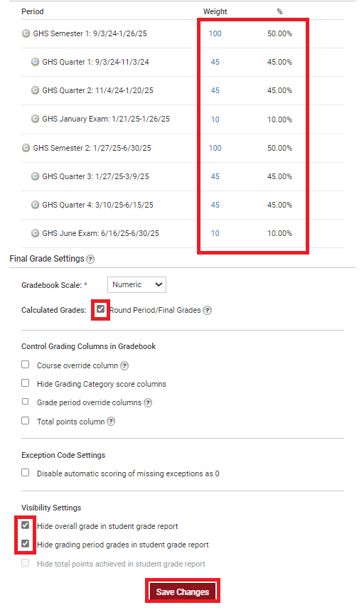Image resolution: width=364 pixels, height=610 pixels.
Task: Open help icon for Course override column
Action: pyautogui.click(x=124, y=365)
